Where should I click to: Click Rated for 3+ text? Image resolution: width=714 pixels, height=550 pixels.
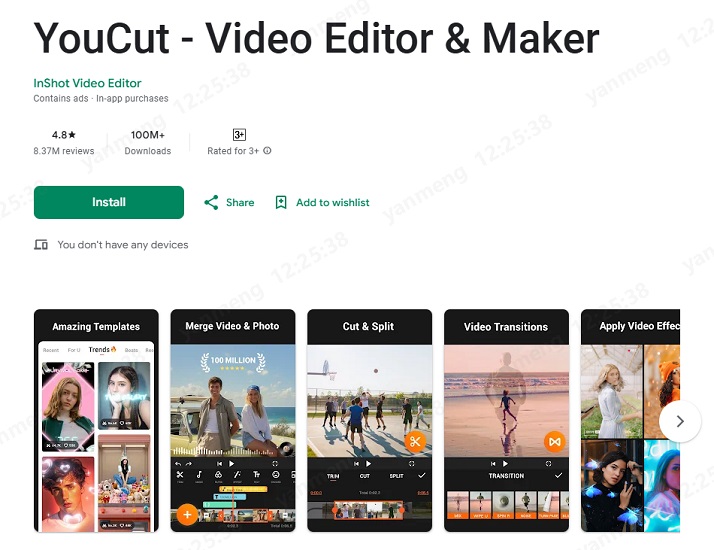coord(233,151)
